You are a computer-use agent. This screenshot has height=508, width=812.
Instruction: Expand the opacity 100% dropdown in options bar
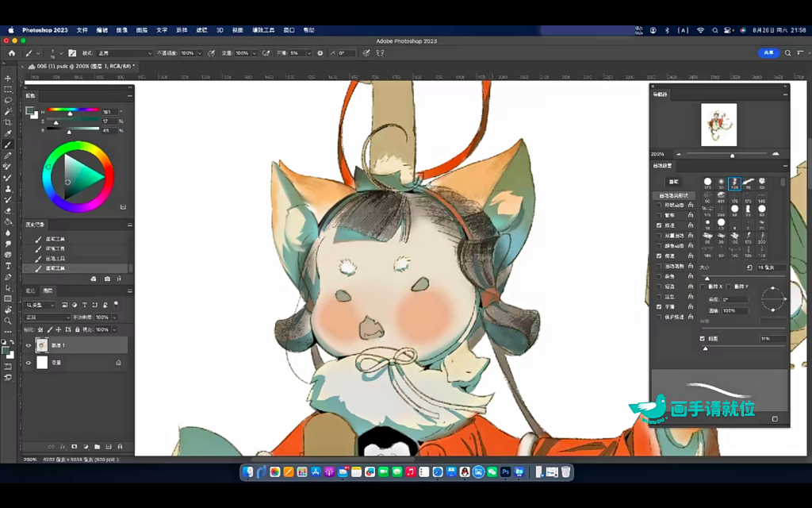[x=199, y=53]
